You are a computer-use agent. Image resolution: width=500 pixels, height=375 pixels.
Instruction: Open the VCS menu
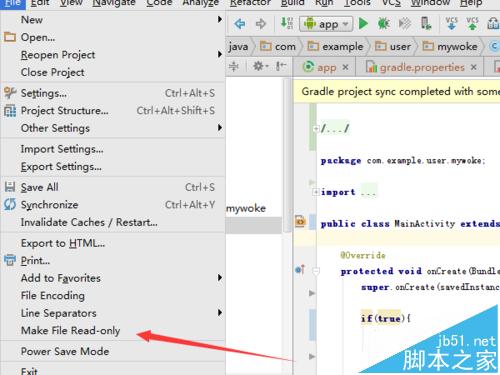pos(391,3)
